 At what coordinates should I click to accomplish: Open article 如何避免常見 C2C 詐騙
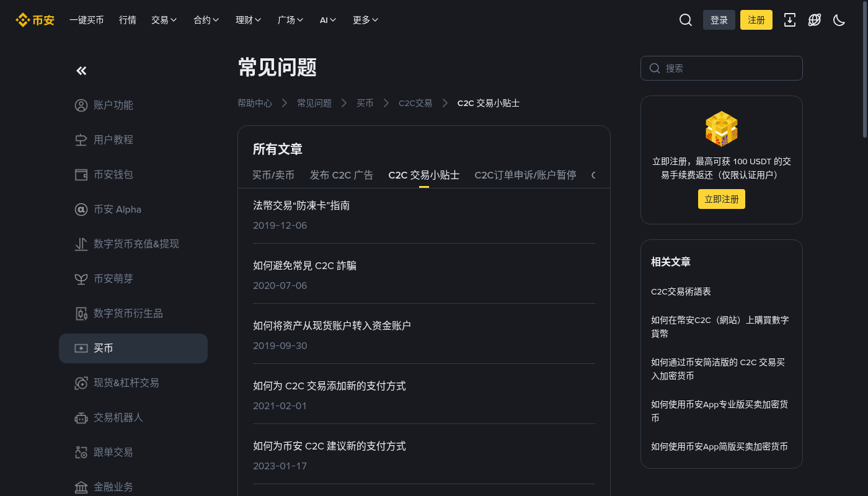[x=304, y=265]
